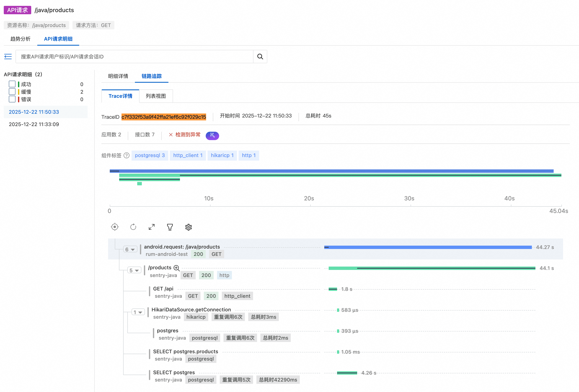Image resolution: width=579 pixels, height=392 pixels.
Task: Click the search magnifier button
Action: pos(260,57)
